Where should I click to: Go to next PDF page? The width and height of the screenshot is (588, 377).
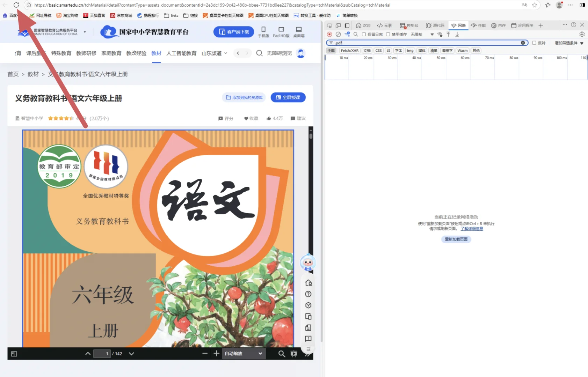tap(131, 354)
